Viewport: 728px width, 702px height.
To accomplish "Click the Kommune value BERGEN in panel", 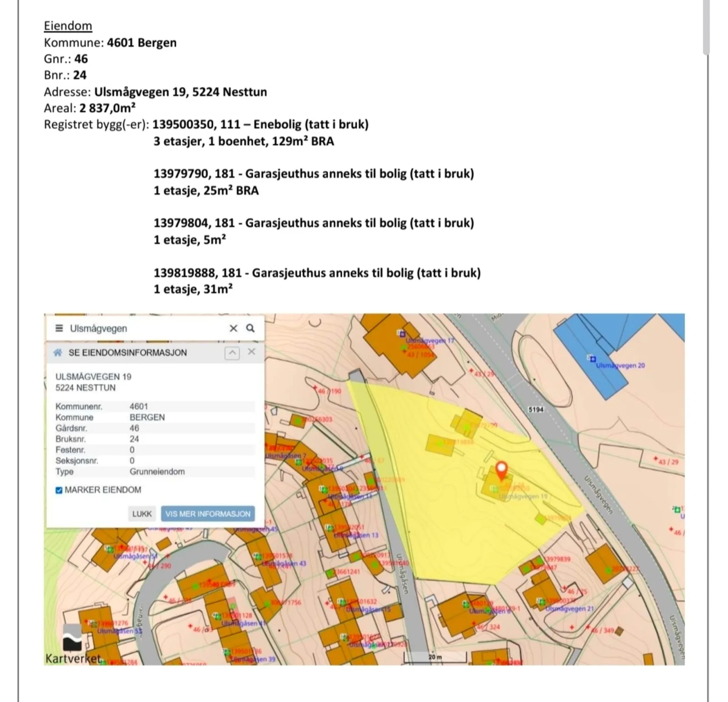I will pos(147,417).
